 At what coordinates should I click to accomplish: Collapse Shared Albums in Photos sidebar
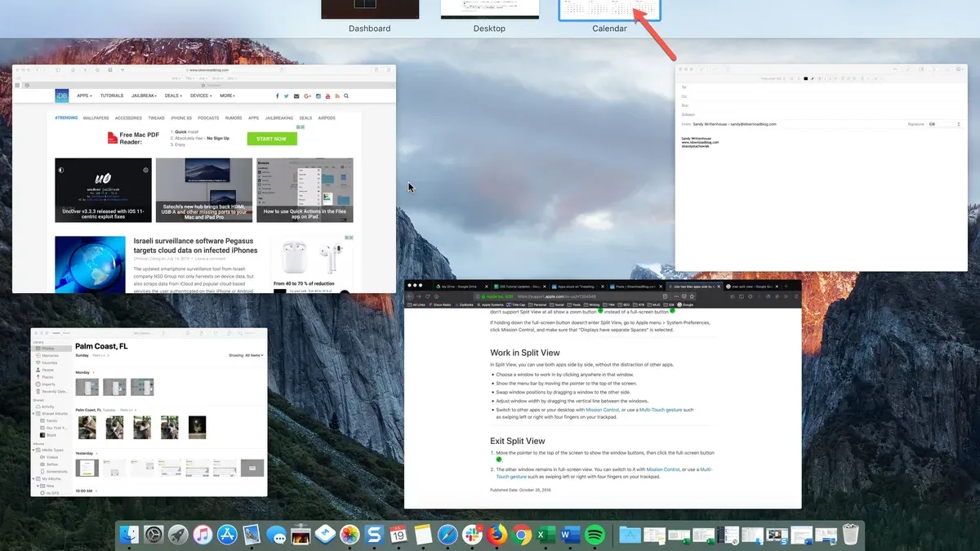coord(33,413)
